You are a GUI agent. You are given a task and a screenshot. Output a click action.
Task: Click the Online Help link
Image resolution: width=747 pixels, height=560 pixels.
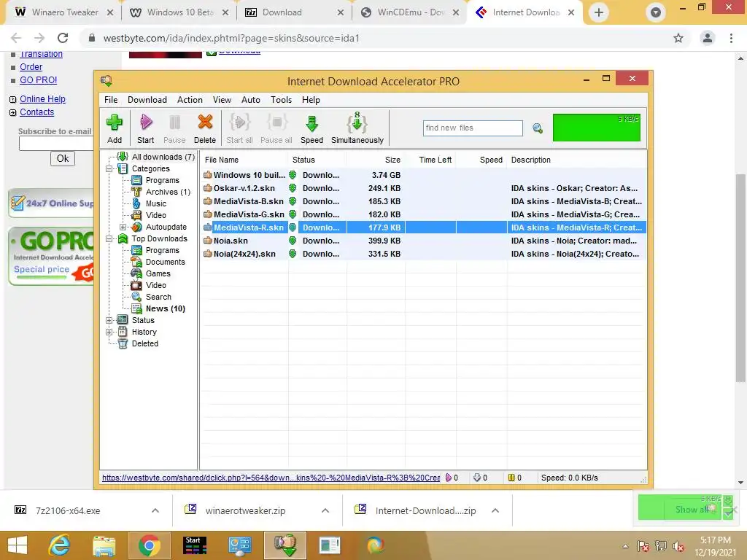(42, 99)
